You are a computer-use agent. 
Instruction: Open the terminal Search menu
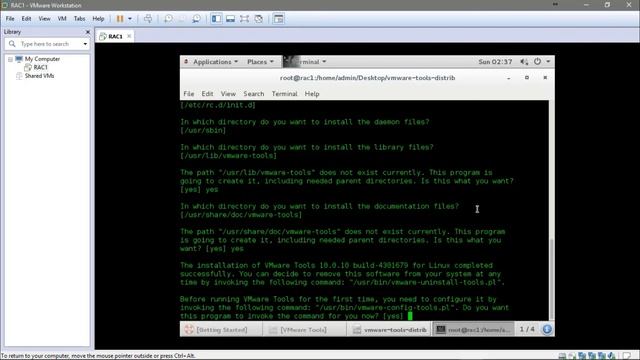click(x=253, y=94)
